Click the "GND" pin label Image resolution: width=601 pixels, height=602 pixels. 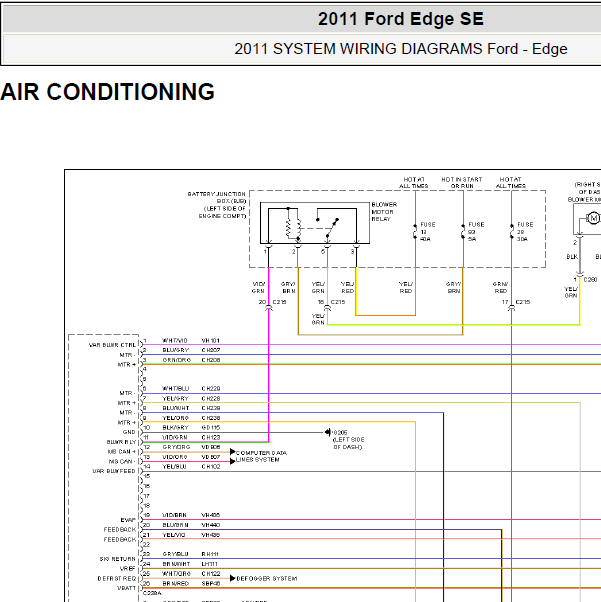point(129,432)
